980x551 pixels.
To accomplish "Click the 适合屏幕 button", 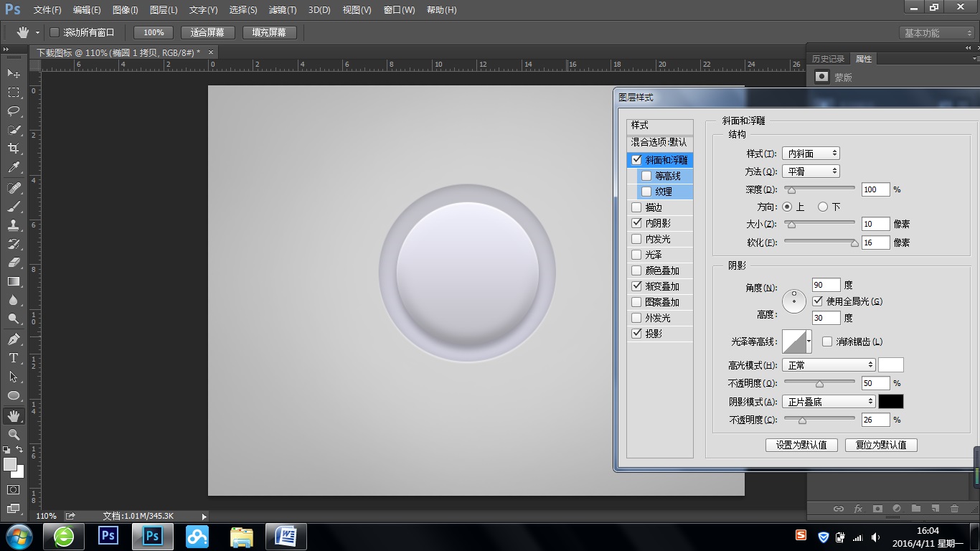I will [x=207, y=32].
